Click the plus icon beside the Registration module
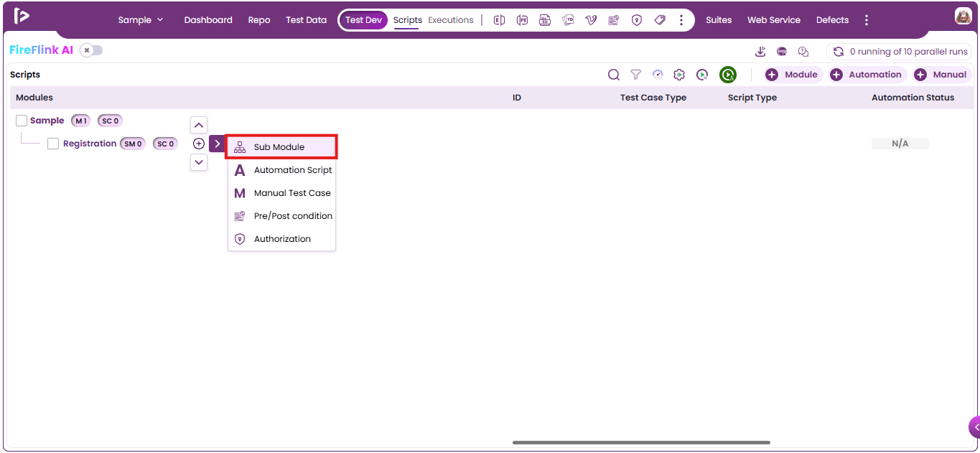The height and width of the screenshot is (453, 980). pyautogui.click(x=199, y=144)
